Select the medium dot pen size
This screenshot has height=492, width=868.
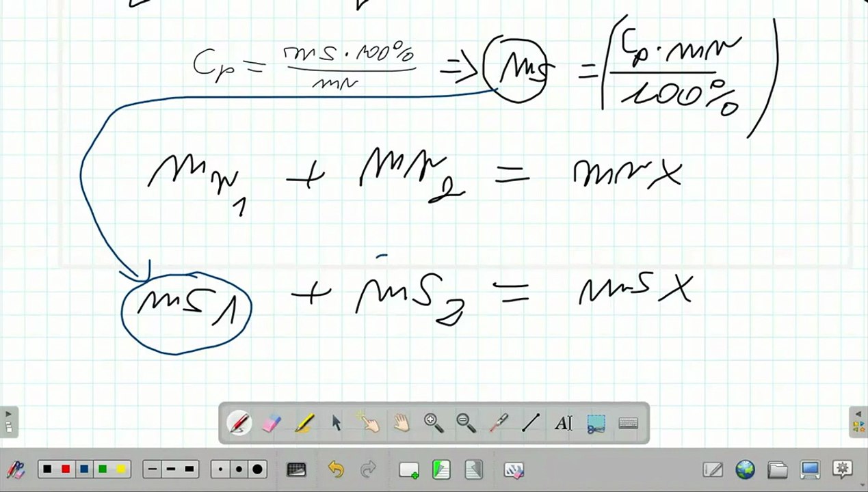(x=239, y=469)
